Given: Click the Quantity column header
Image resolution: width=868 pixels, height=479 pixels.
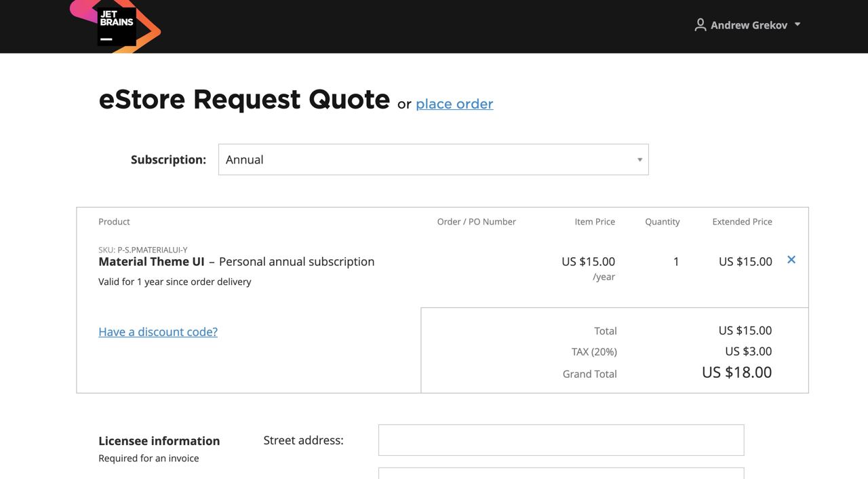Looking at the screenshot, I should [x=663, y=222].
